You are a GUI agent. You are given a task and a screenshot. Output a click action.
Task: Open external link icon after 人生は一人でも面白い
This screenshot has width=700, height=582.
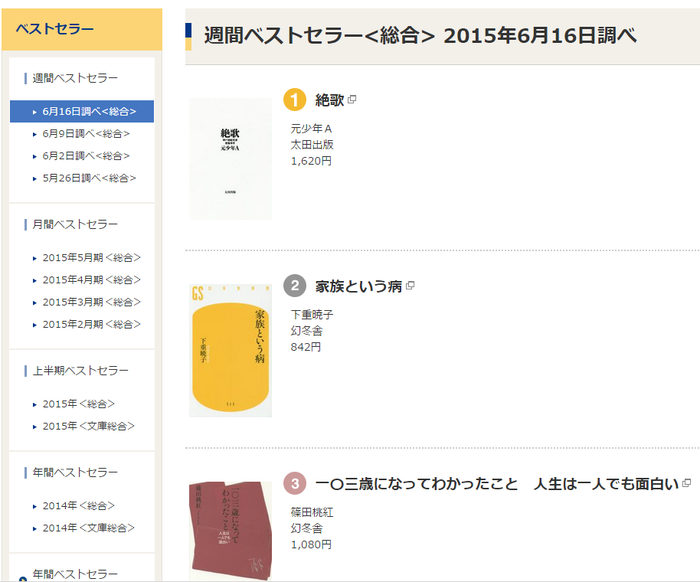687,483
